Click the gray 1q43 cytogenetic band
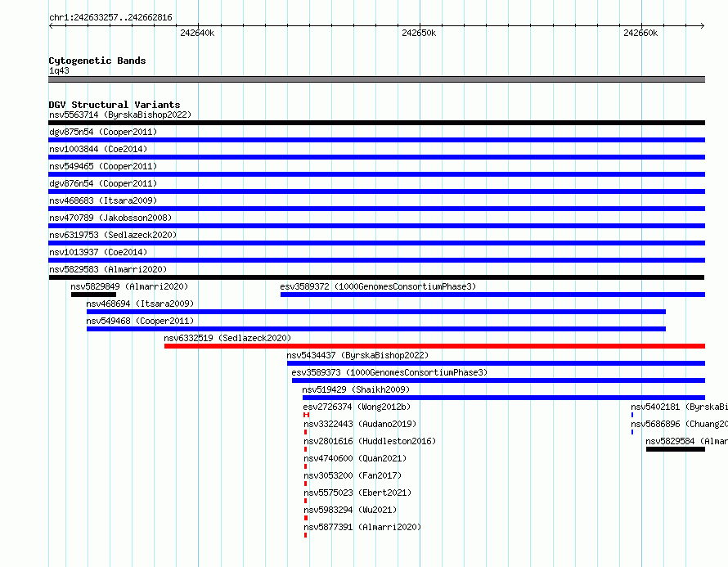 (x=376, y=79)
